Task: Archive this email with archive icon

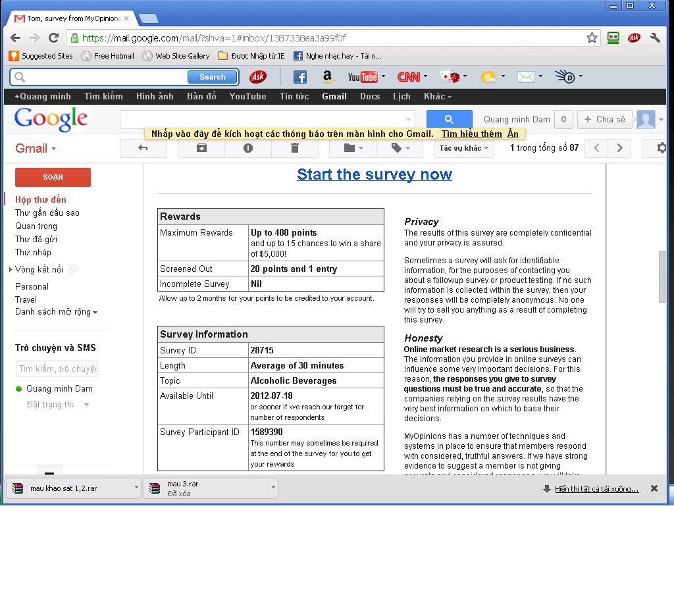Action: point(201,148)
